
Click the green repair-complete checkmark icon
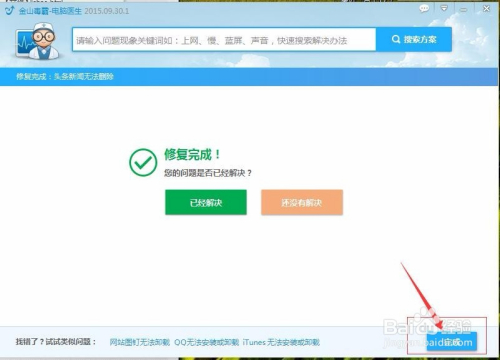coord(143,162)
